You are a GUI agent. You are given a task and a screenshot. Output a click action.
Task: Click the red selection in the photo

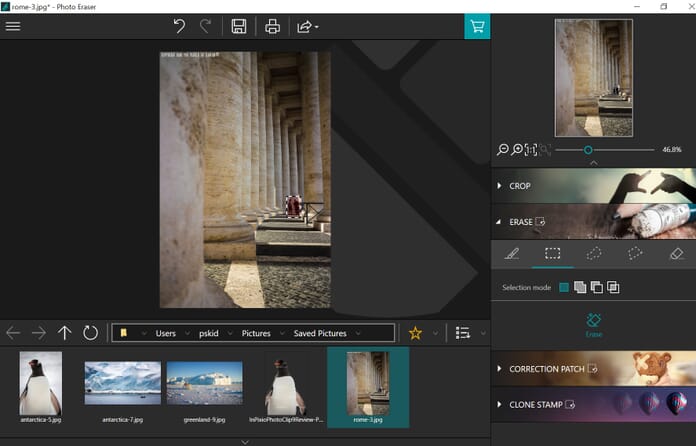(293, 206)
